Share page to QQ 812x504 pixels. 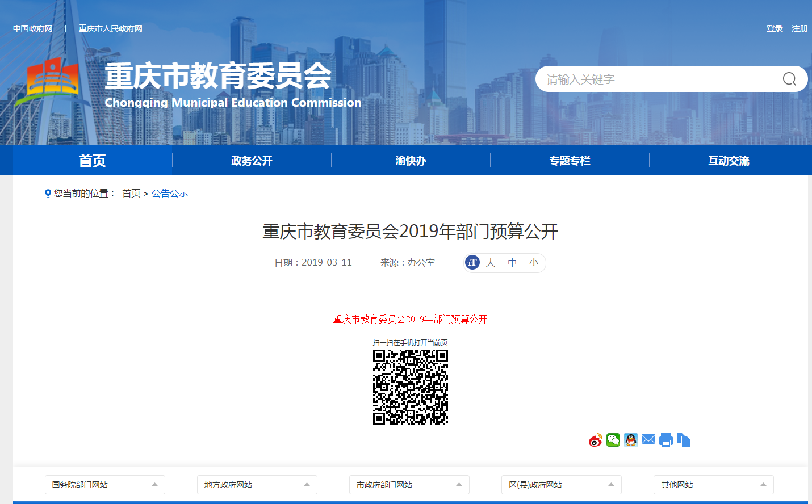pyautogui.click(x=631, y=440)
